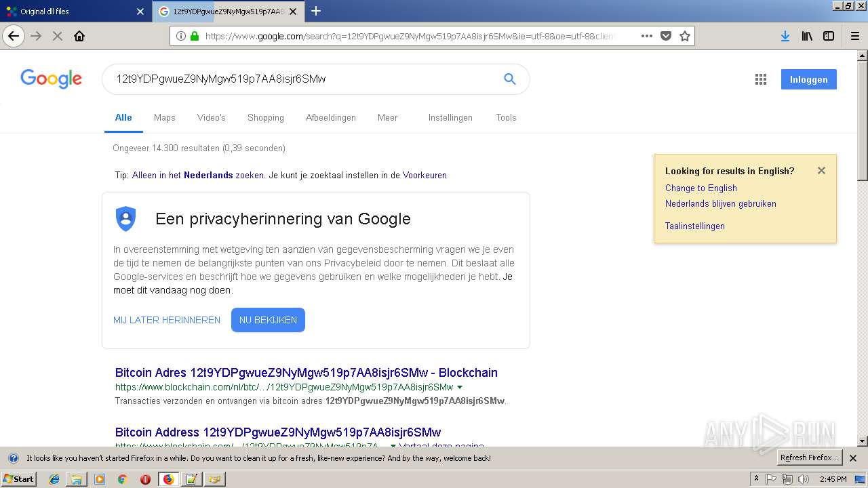Select the Alle search tab

pos(123,117)
